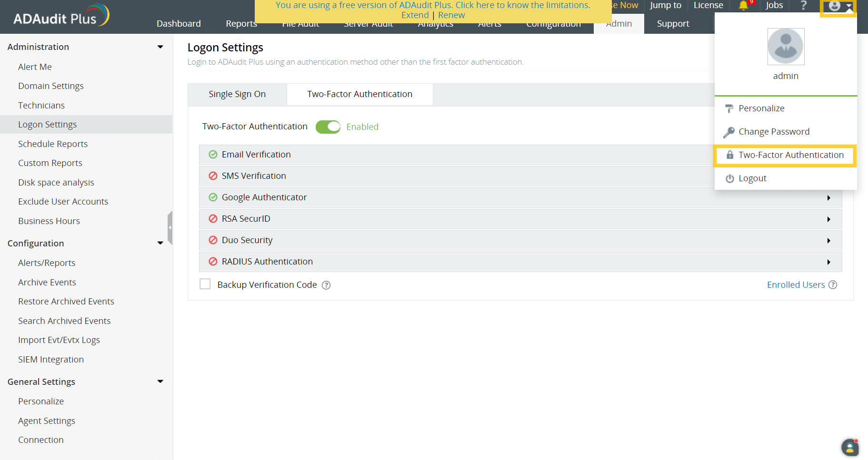Click the Email Verification enabled status icon
This screenshot has height=460, width=868.
213,155
